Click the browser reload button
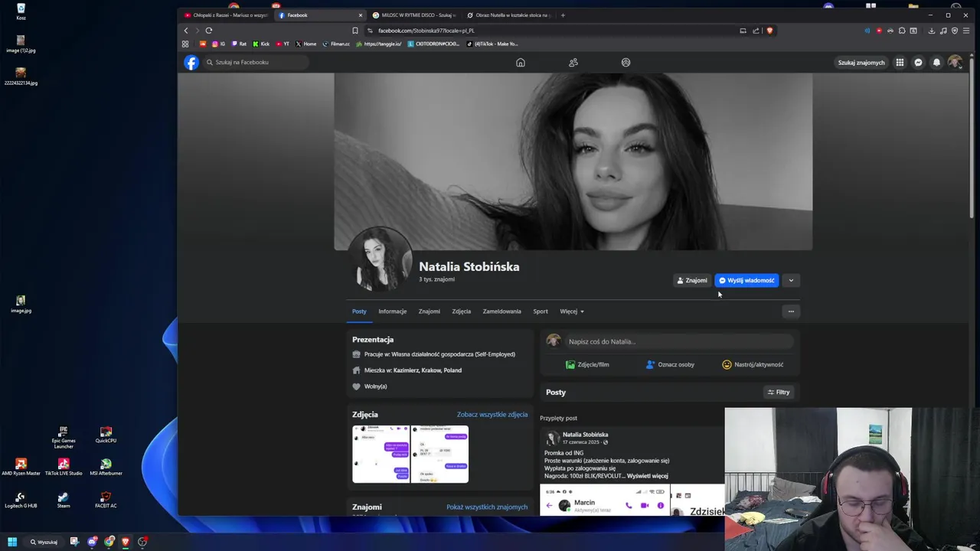The height and width of the screenshot is (551, 980). tap(208, 31)
